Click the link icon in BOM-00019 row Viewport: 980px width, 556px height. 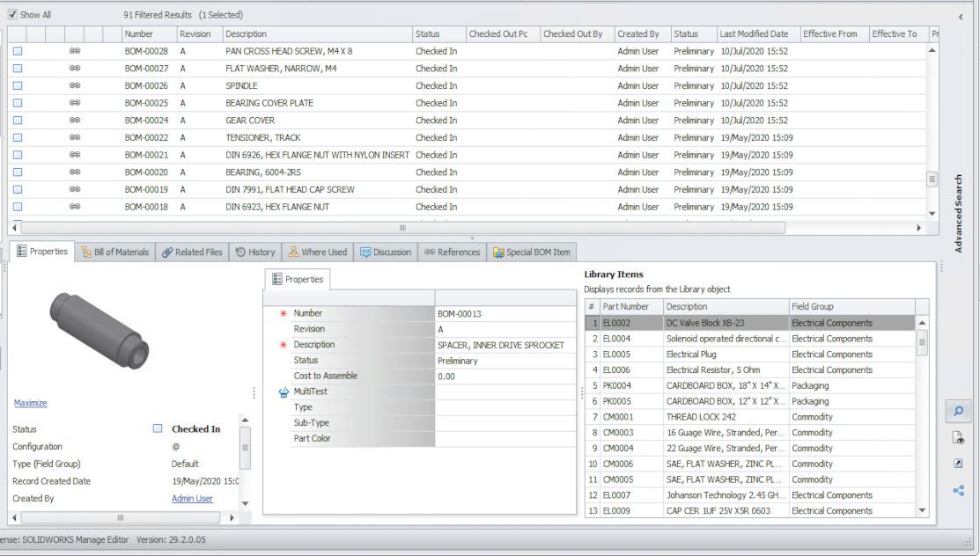(74, 189)
